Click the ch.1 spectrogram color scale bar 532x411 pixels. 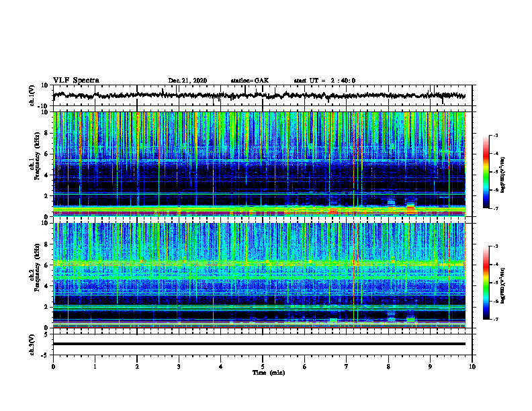pyautogui.click(x=486, y=172)
